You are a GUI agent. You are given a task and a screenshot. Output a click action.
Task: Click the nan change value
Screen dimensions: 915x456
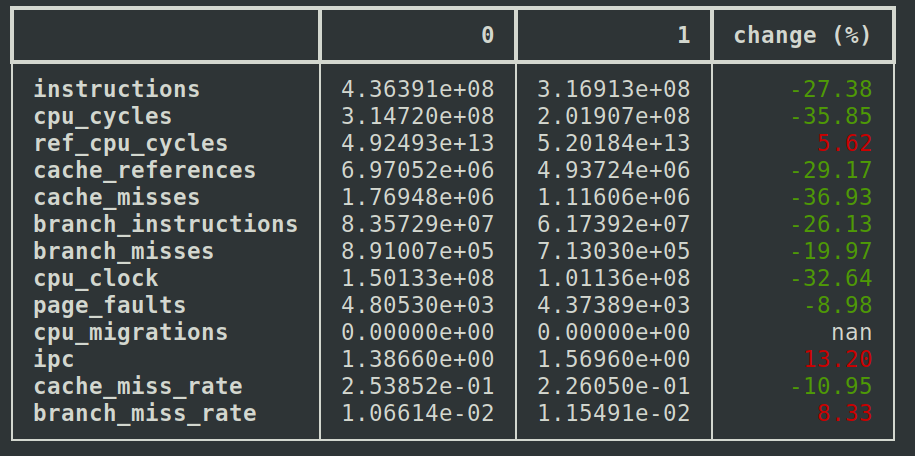coord(851,332)
